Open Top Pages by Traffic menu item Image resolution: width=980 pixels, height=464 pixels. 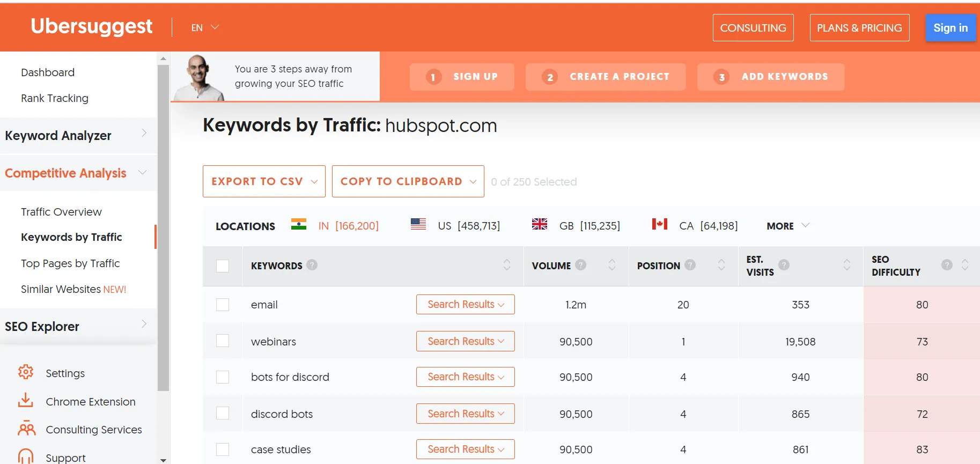coord(70,263)
